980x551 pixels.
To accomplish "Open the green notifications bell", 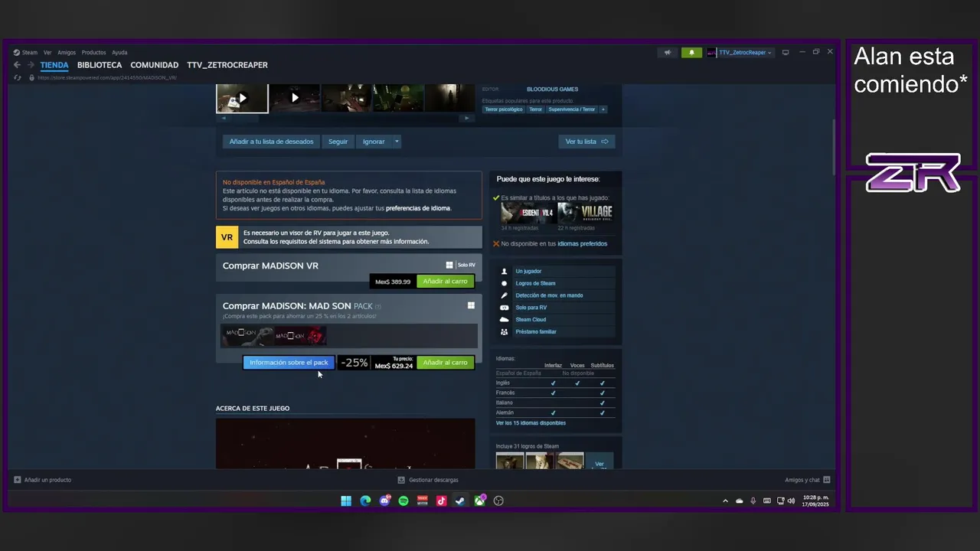I will point(691,53).
